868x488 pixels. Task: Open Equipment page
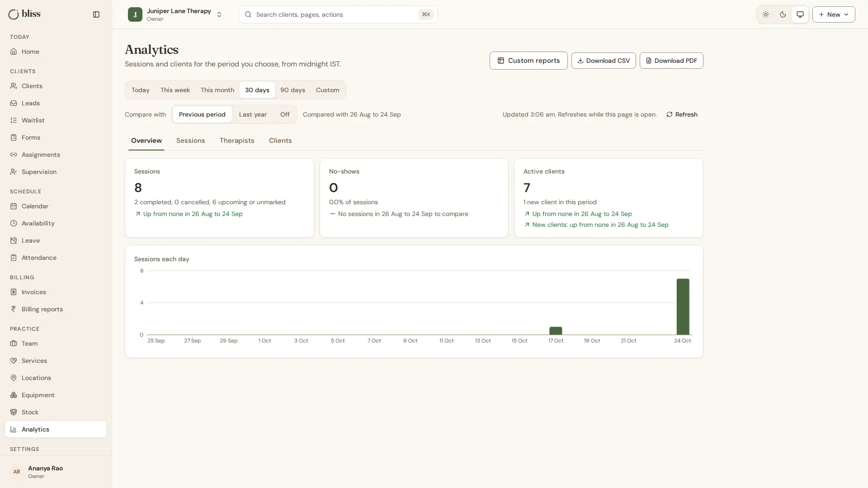point(56,395)
